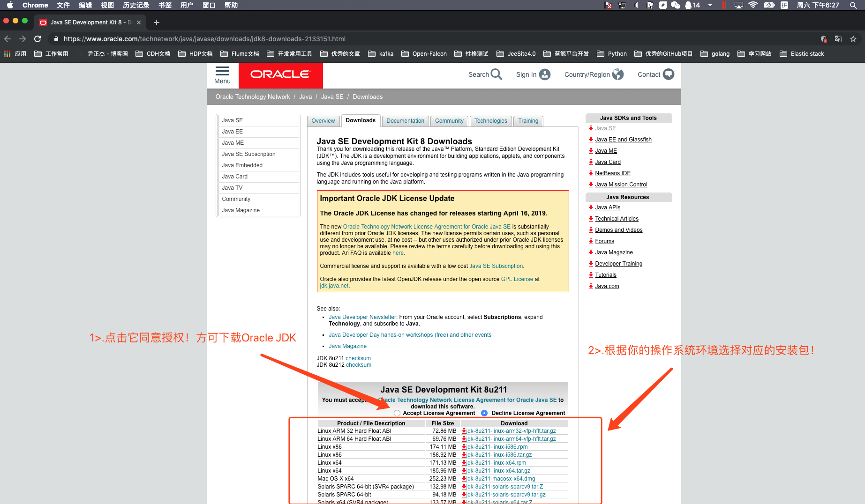The height and width of the screenshot is (504, 865).
Task: Open JDK 8u212 checksum link
Action: click(359, 365)
